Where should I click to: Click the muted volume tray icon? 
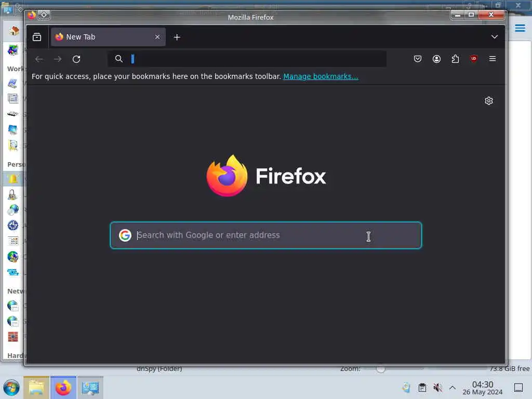tap(437, 388)
